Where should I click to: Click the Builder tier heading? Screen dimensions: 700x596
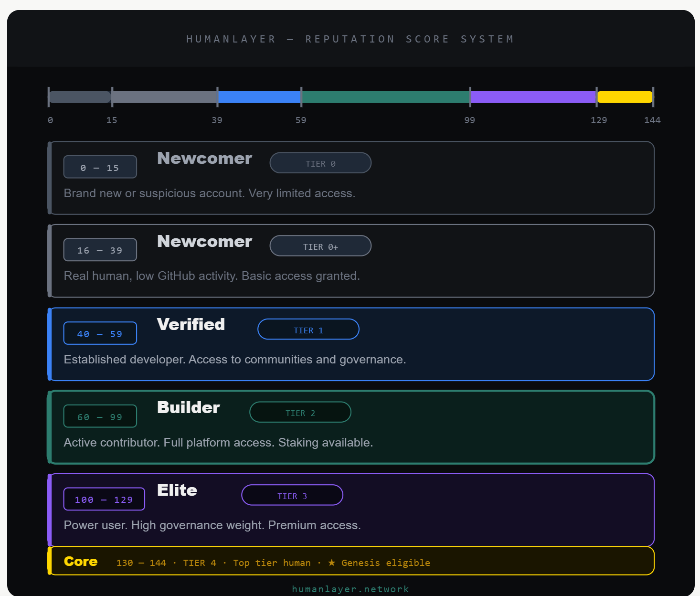coord(189,408)
